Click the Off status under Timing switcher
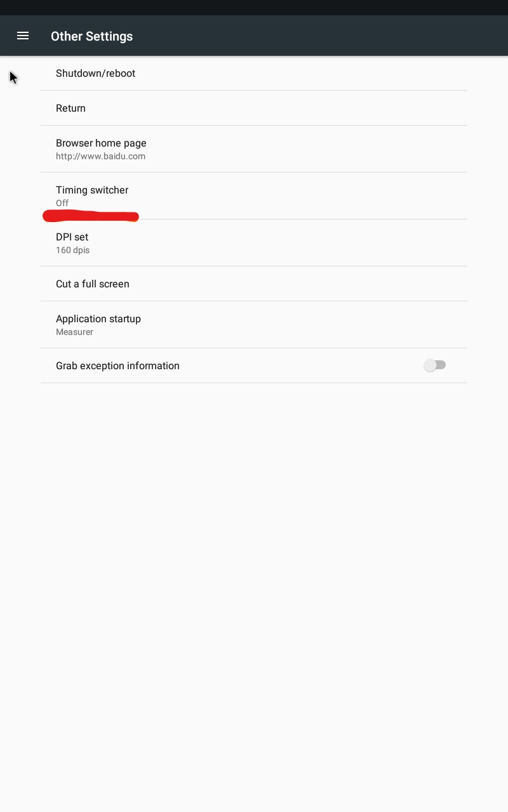Image resolution: width=508 pixels, height=812 pixels. tap(62, 204)
